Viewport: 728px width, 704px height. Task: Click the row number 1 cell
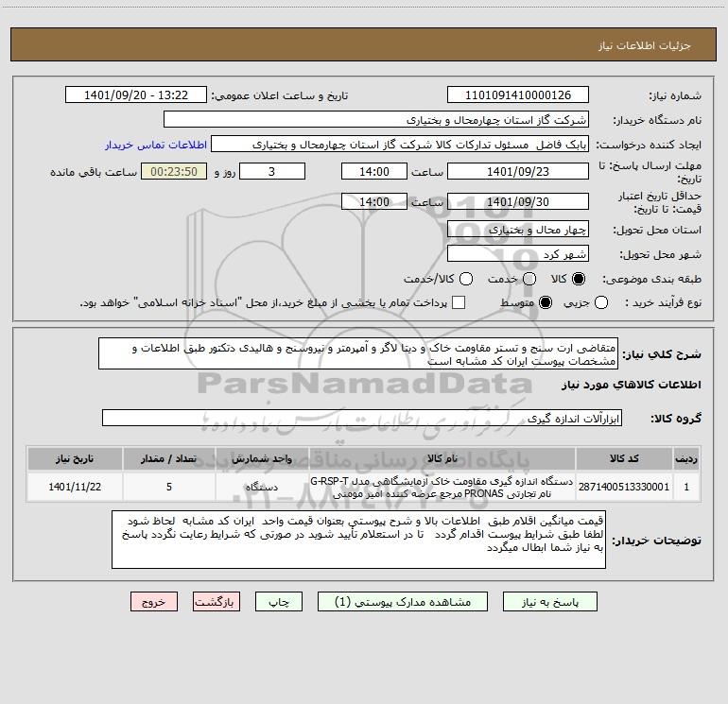(x=686, y=487)
